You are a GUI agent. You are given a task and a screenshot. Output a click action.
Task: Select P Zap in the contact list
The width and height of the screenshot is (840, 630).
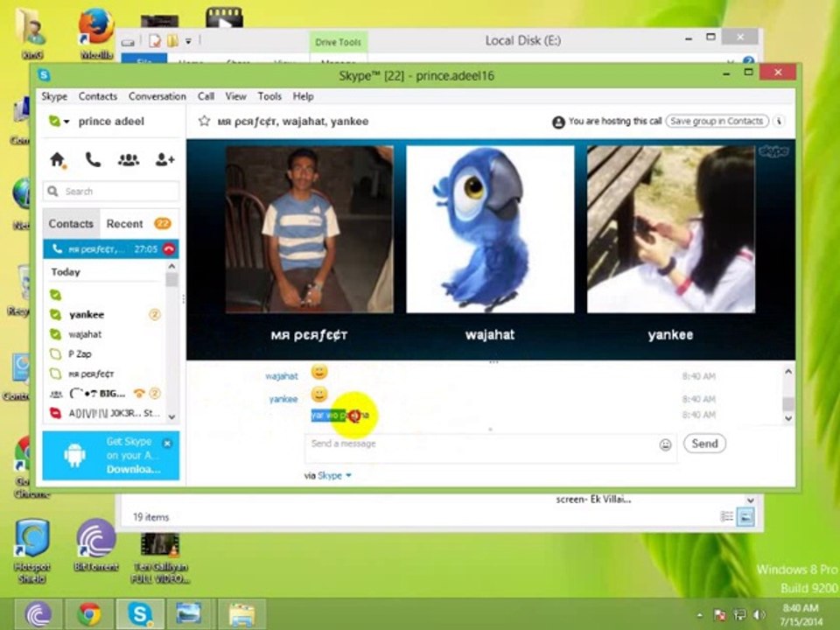(x=105, y=354)
